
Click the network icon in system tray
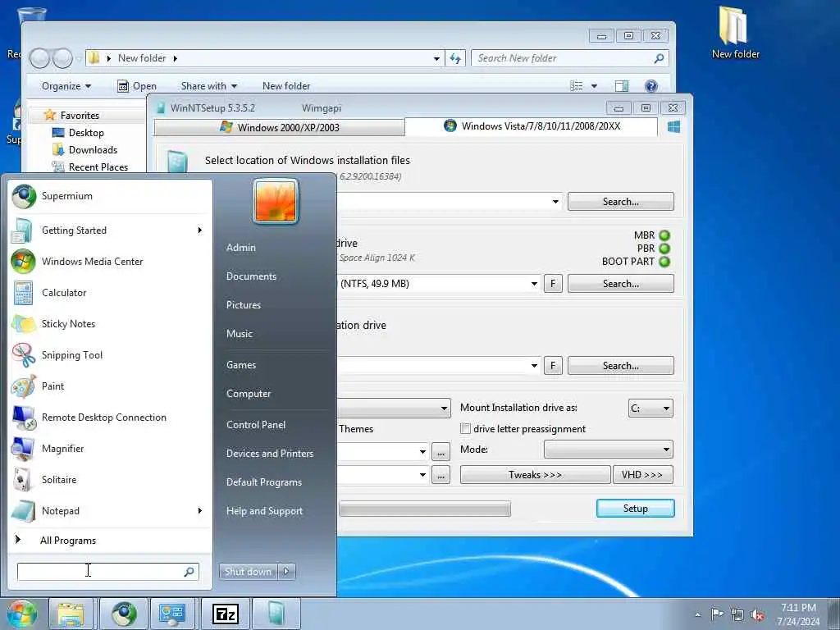point(737,614)
